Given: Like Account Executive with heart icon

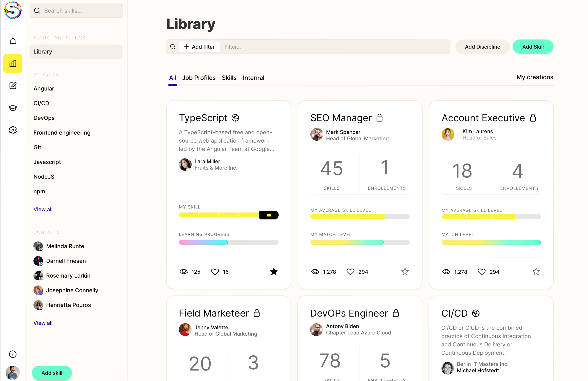Looking at the screenshot, I should (482, 272).
